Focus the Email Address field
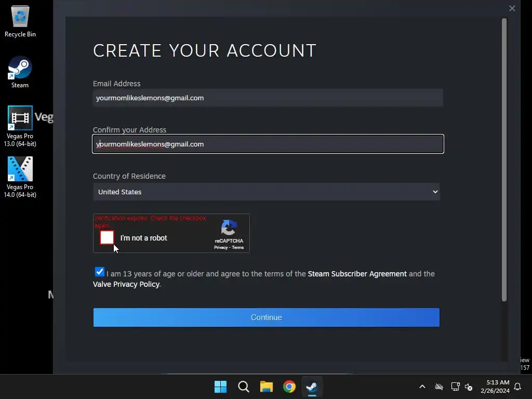Screen dimensions: 532x399 268,98
